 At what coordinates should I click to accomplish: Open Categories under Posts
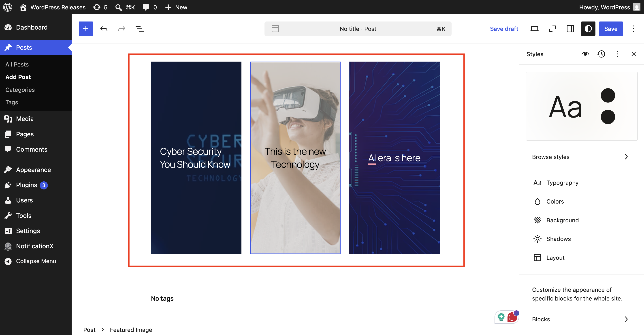click(x=20, y=90)
